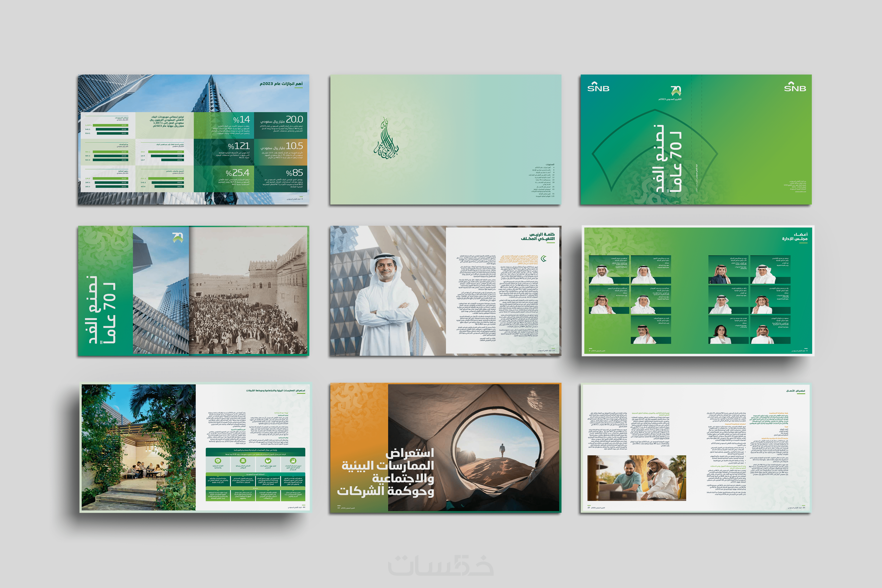The image size is (882, 588).
Task: Click the 70 anniversary logo on the cover
Action: pos(676,91)
